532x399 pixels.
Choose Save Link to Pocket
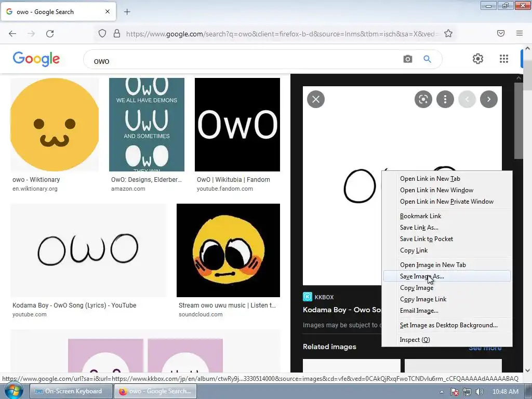pos(447,239)
